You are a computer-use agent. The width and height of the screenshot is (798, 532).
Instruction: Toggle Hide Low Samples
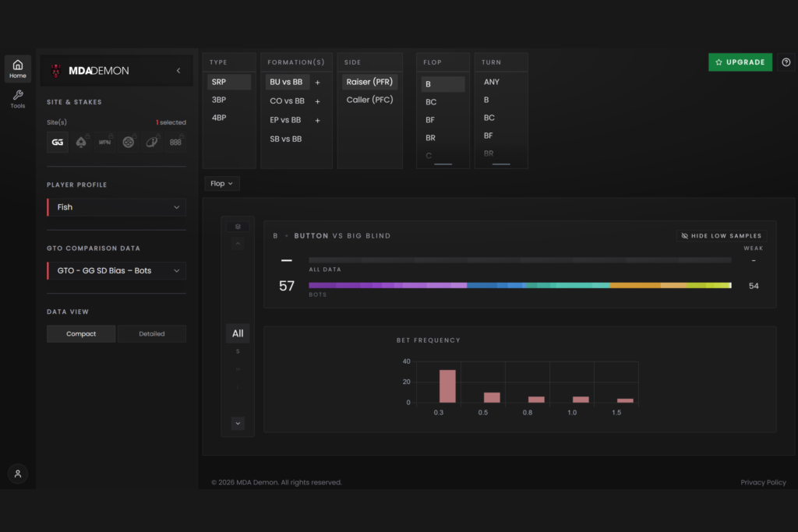(x=722, y=236)
